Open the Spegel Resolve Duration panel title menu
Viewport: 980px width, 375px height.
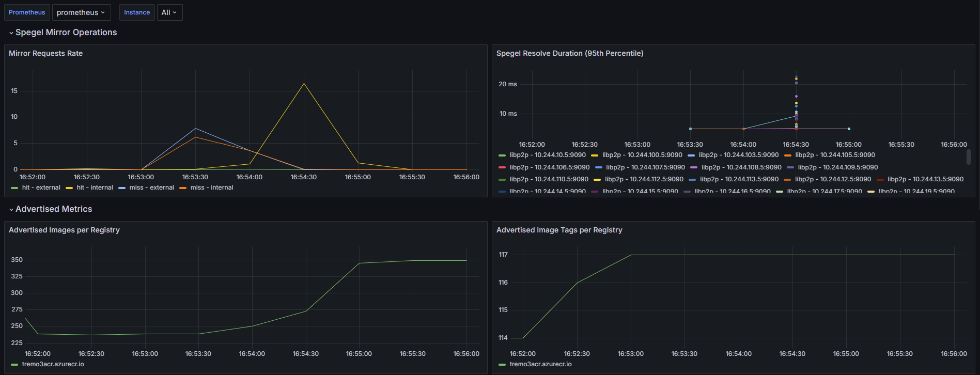[569, 53]
